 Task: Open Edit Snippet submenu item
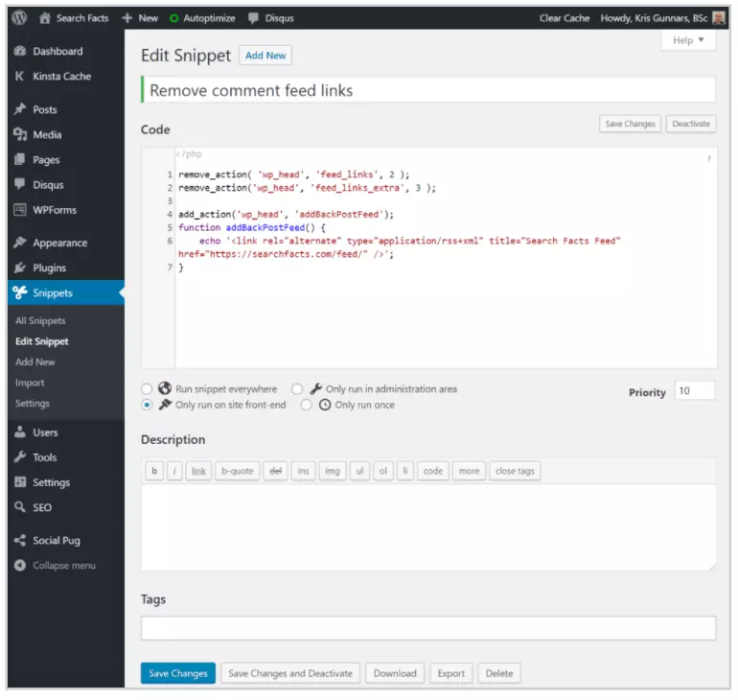(42, 341)
